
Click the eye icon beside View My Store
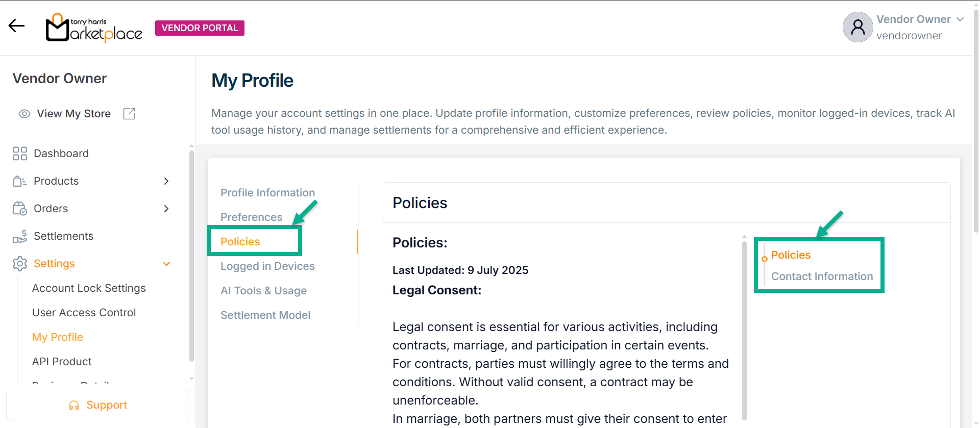pos(24,114)
